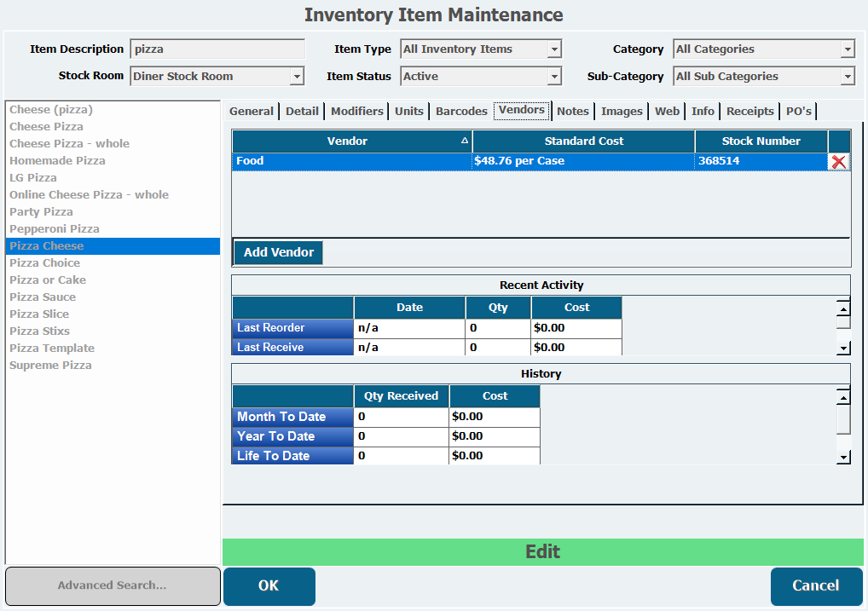Expand the Sub-Category dropdown

(x=847, y=77)
